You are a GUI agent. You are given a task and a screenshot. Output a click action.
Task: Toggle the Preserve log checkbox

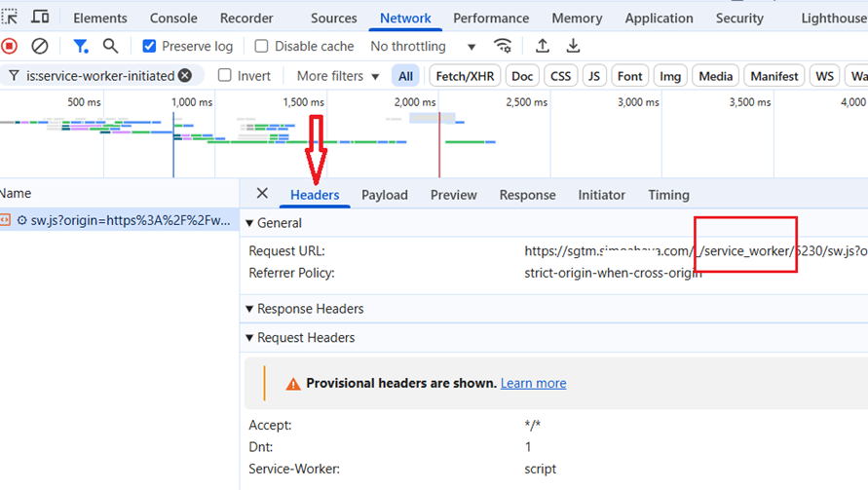pos(149,46)
